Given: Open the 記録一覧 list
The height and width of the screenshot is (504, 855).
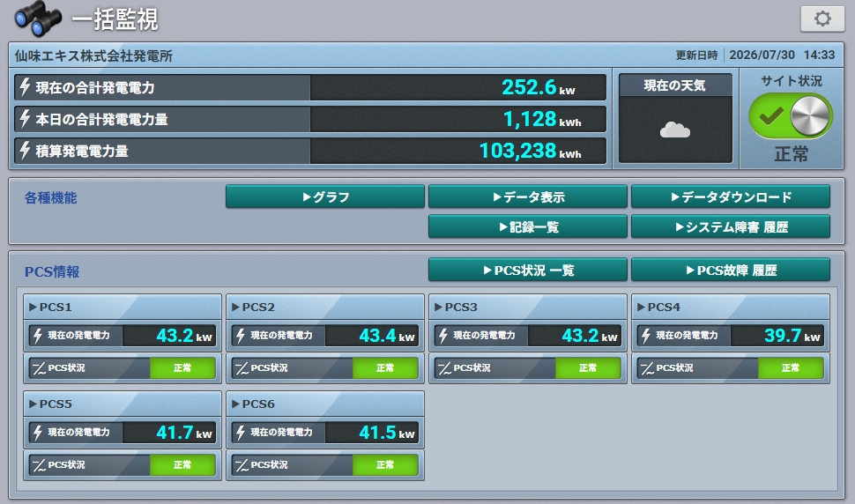Looking at the screenshot, I should [x=528, y=226].
